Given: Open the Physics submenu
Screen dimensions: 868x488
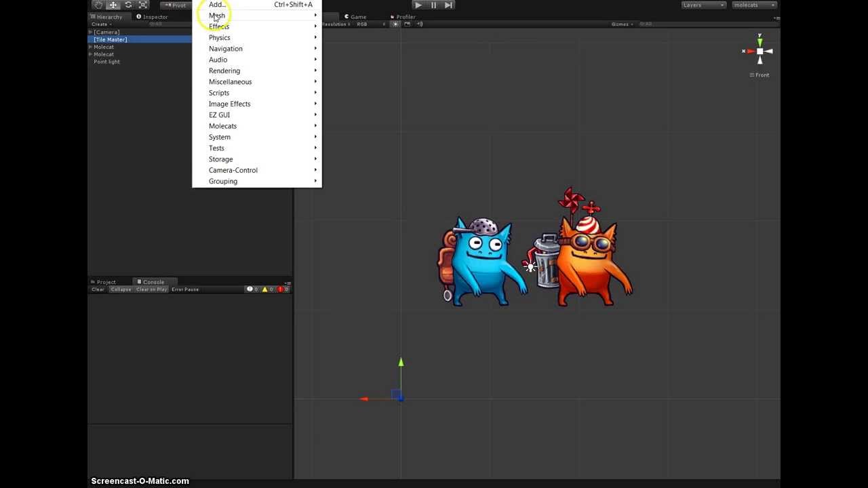Looking at the screenshot, I should 256,37.
